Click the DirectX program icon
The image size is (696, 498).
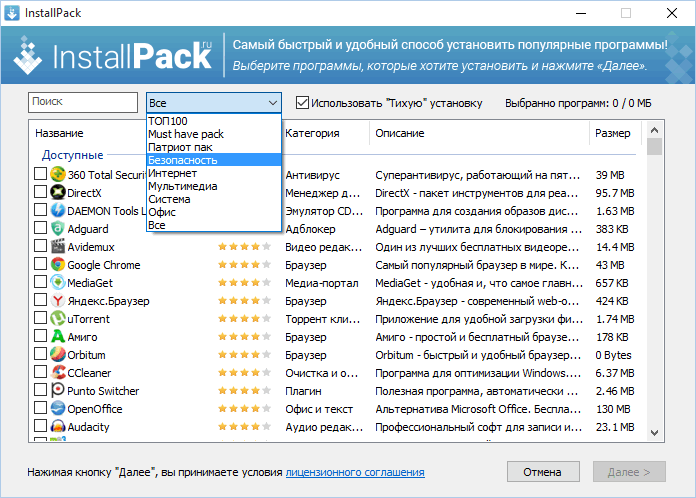pyautogui.click(x=58, y=192)
